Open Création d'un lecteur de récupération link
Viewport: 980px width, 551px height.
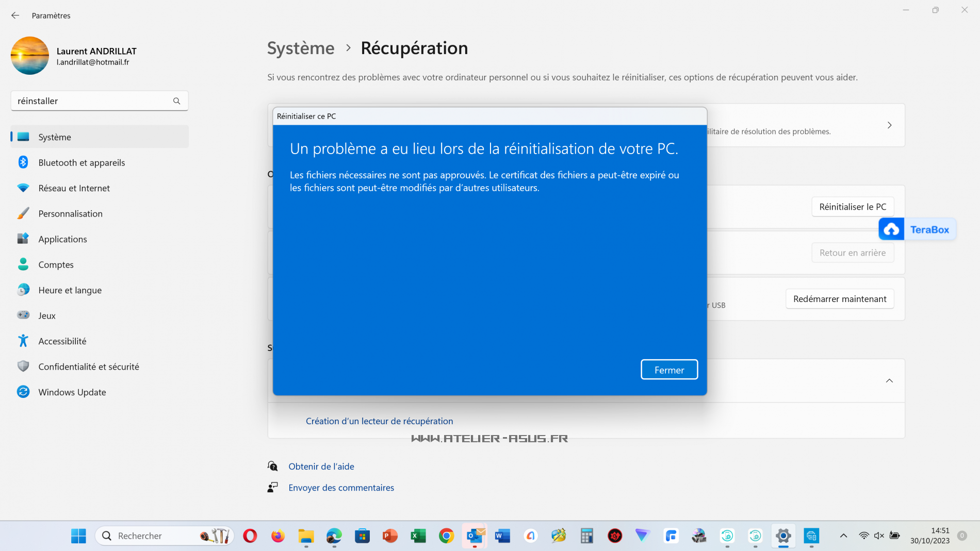click(x=379, y=421)
